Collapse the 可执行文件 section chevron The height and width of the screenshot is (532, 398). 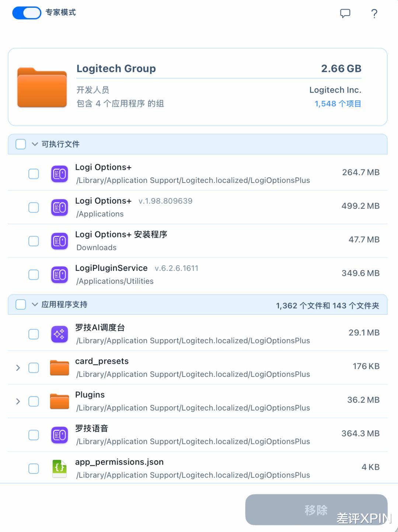click(35, 144)
